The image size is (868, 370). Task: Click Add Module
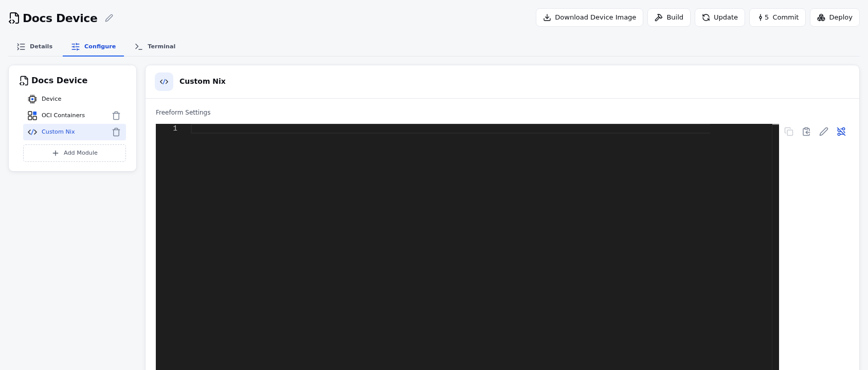tap(75, 153)
